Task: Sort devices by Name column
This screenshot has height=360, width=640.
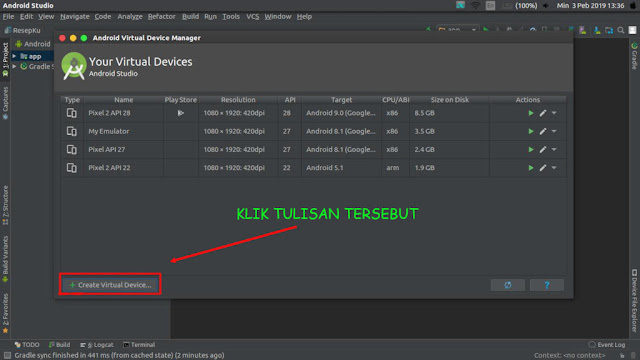Action: [123, 100]
